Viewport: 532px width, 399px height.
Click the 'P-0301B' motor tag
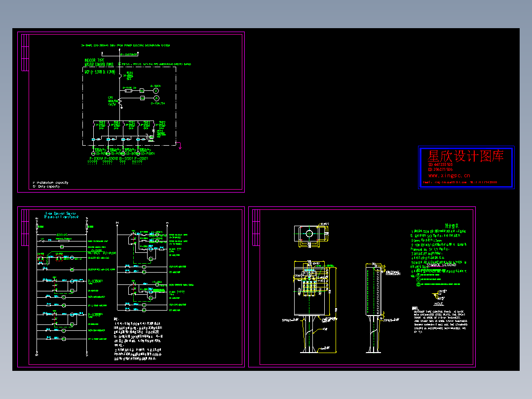pos(112,159)
